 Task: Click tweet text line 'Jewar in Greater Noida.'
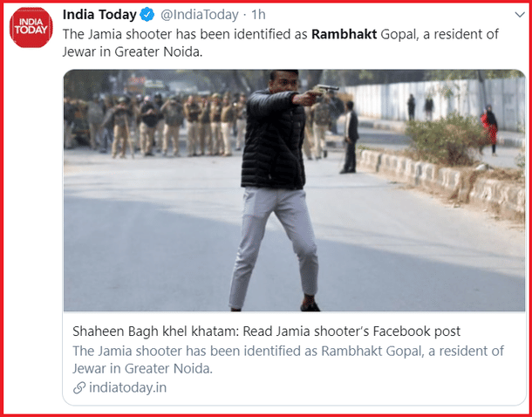pyautogui.click(x=133, y=52)
